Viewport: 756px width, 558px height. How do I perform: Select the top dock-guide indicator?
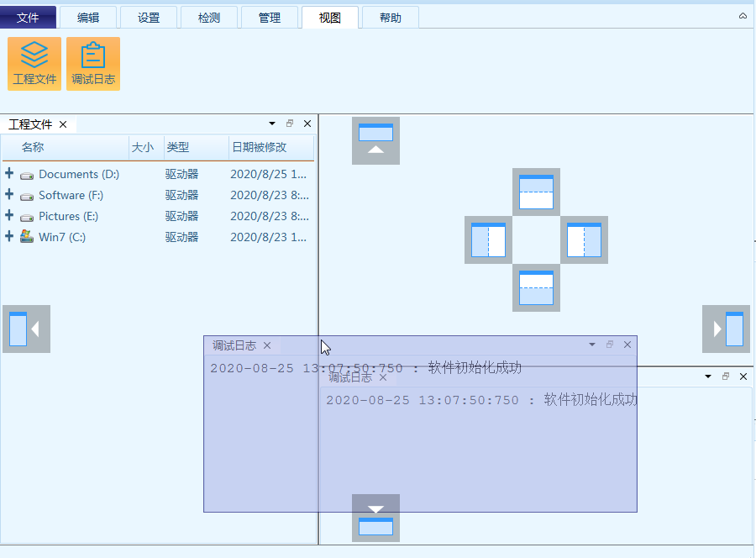535,192
